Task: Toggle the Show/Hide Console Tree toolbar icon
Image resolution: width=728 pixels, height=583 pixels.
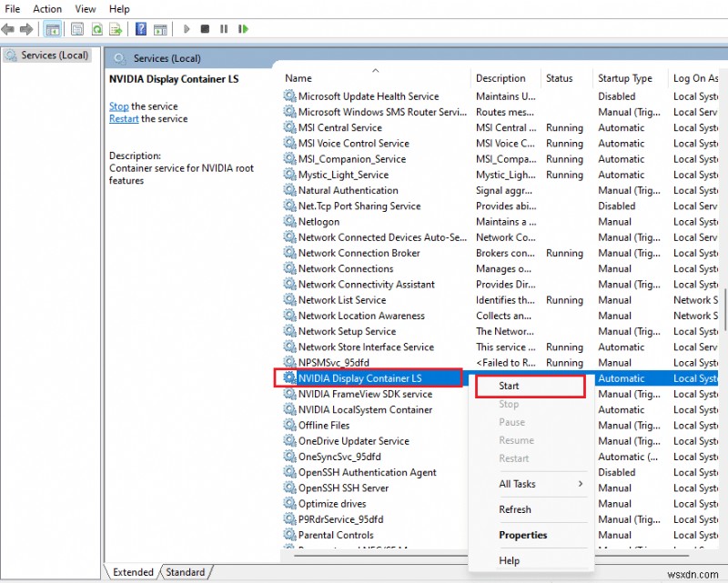Action: [x=53, y=29]
